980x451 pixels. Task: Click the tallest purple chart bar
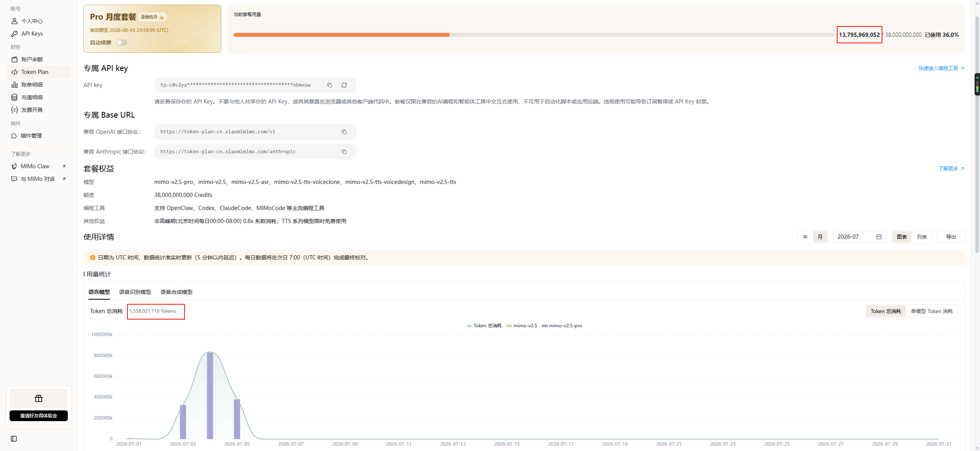(210, 396)
